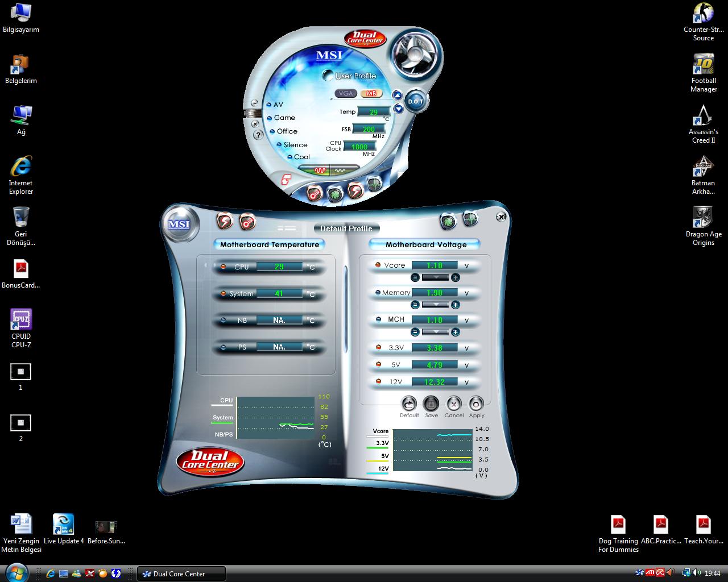
Task: Select the Game profile mode
Action: [x=281, y=118]
